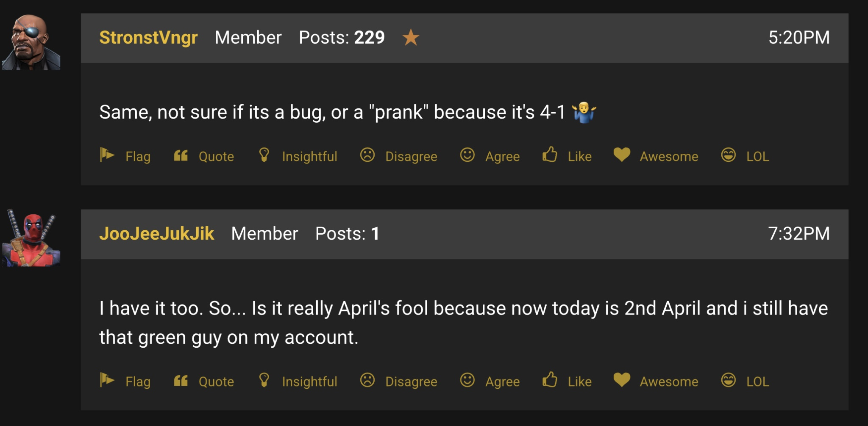868x426 pixels.
Task: Open the 5:20PM timestamp permalink
Action: pos(799,38)
